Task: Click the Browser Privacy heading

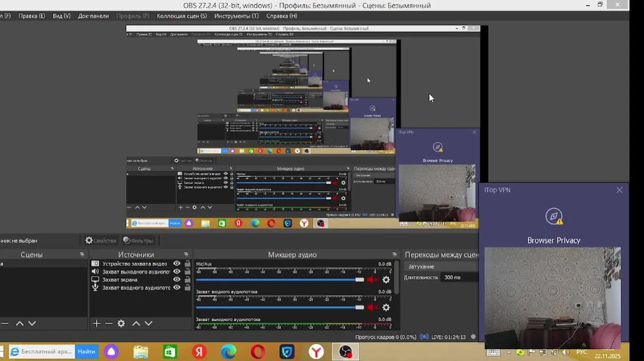Action: coord(554,241)
